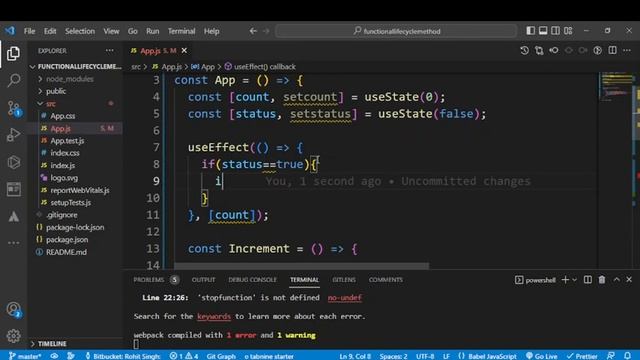Open the Accounts menu icon
Image resolution: width=640 pixels, height=360 pixels.
pos(13,309)
